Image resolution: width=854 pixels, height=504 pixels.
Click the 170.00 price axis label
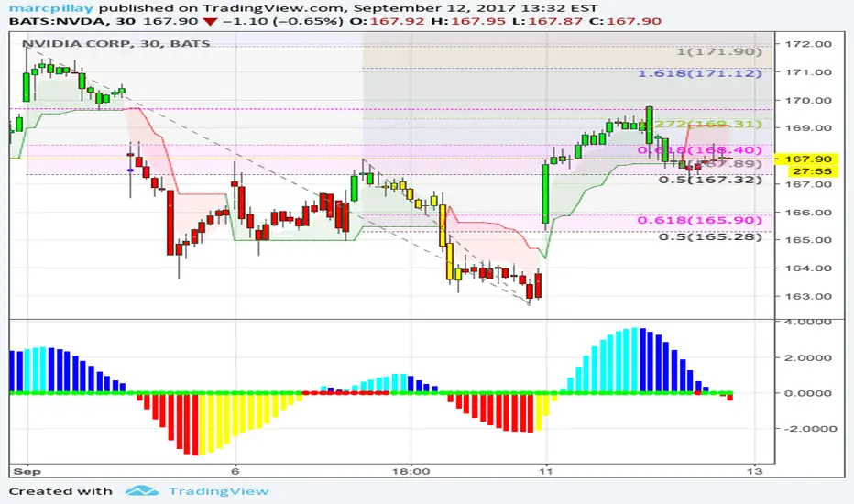click(807, 100)
